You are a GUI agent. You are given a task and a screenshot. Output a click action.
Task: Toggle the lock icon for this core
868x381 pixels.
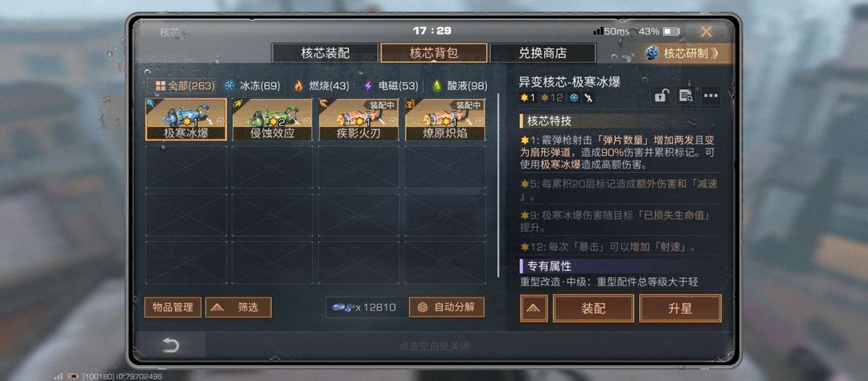660,96
